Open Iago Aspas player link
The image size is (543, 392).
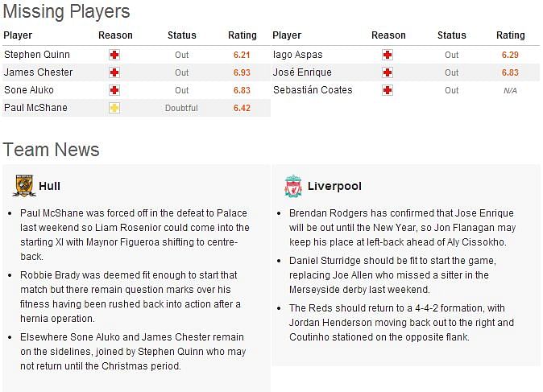(x=298, y=55)
